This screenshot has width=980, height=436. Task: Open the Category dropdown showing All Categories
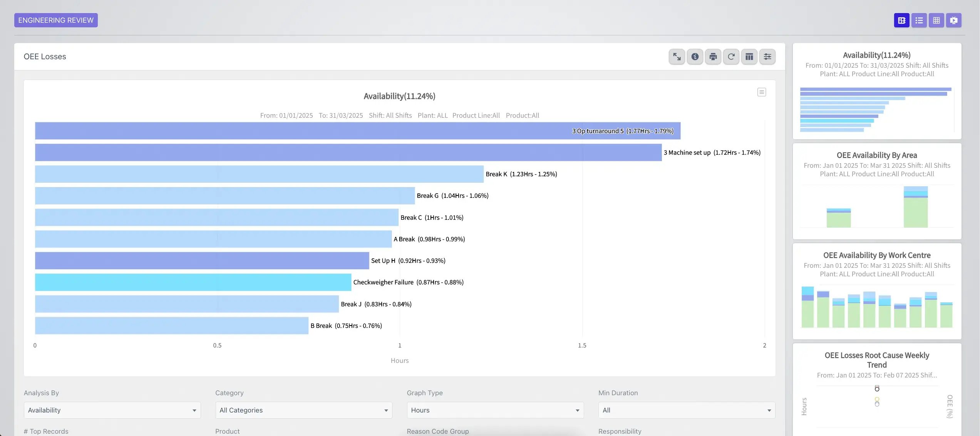coord(303,410)
